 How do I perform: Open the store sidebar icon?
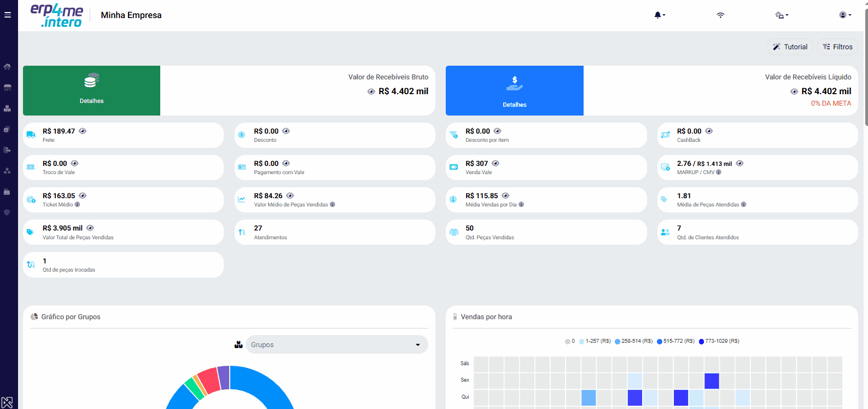7,88
